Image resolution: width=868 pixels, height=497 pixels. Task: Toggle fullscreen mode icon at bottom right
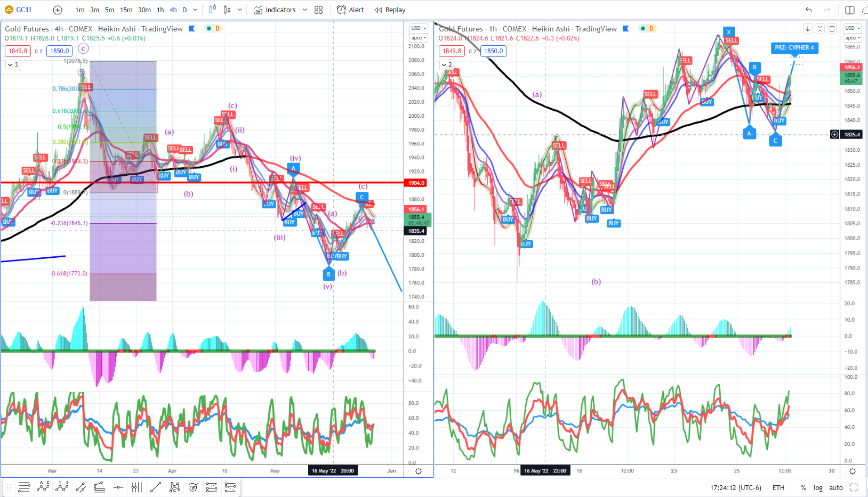click(854, 487)
